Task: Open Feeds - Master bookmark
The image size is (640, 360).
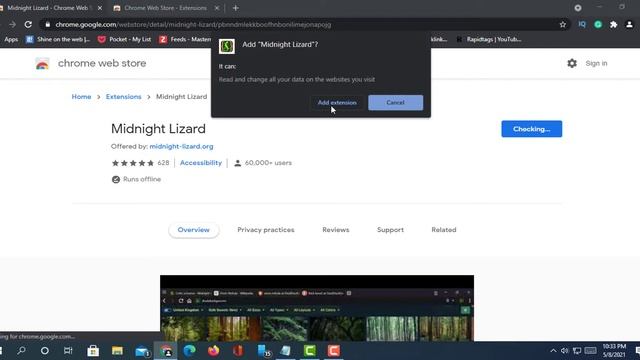Action: pyautogui.click(x=185, y=39)
